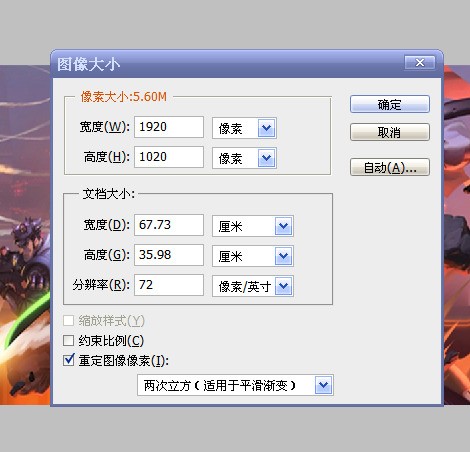Click the resolution field showing 72
Screen dimensions: 470x452
point(169,285)
